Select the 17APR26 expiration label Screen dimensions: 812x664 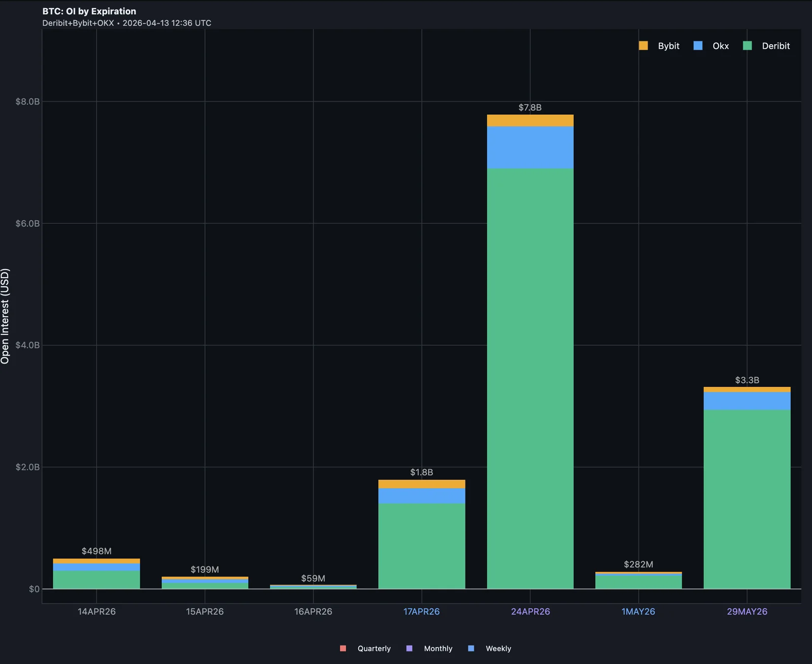(x=422, y=612)
